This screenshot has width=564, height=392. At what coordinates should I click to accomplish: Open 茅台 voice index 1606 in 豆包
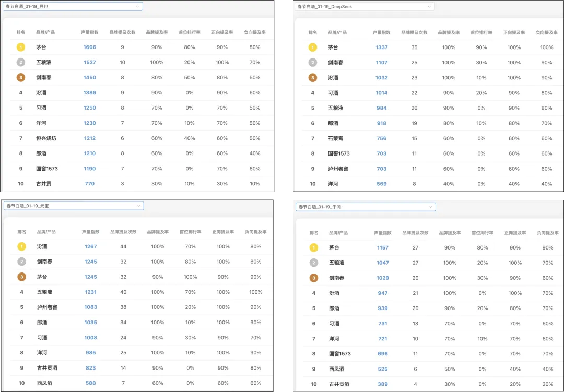[90, 47]
